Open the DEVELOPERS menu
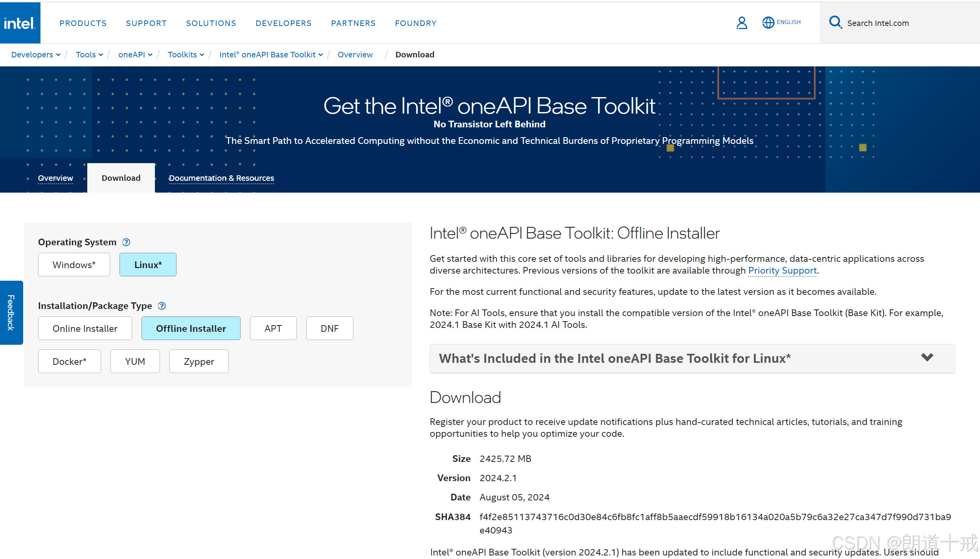The height and width of the screenshot is (559, 980). 283,23
